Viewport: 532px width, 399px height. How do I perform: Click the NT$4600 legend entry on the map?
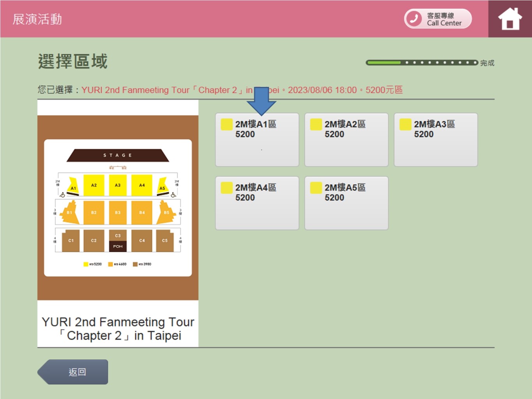[117, 264]
